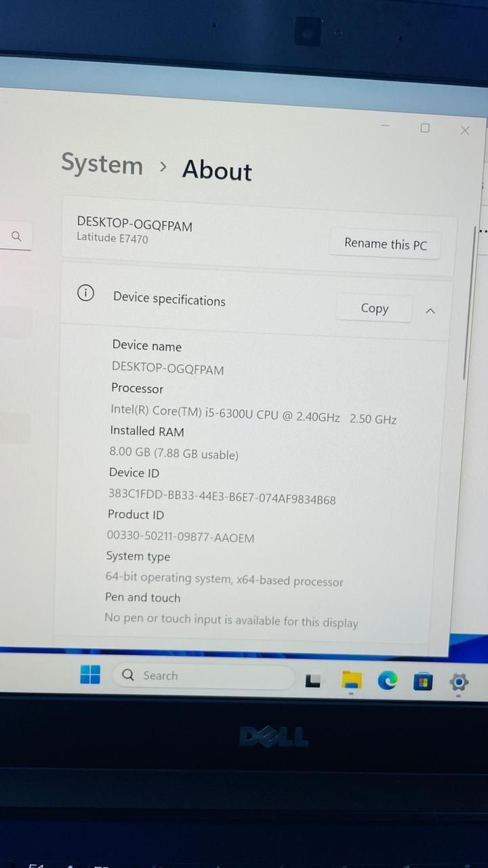Viewport: 488px width, 868px height.
Task: Click the System type label
Action: pos(138,556)
